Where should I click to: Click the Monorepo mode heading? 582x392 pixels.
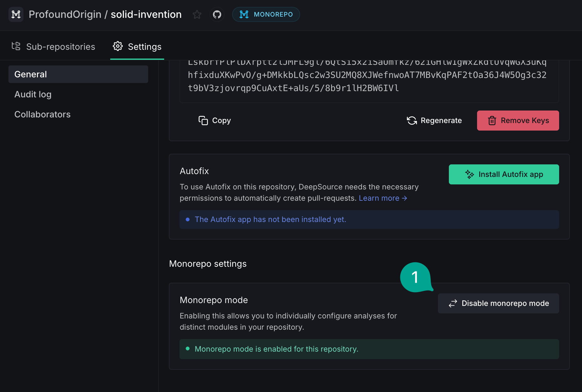[214, 300]
